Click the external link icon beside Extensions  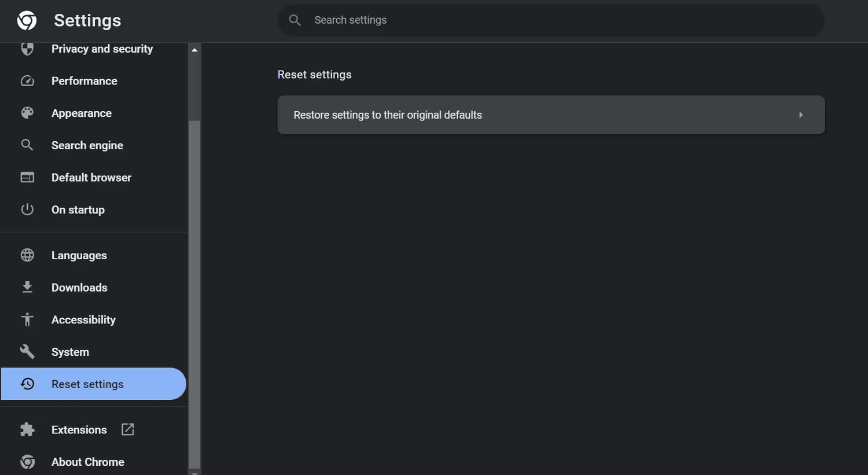[x=127, y=429]
